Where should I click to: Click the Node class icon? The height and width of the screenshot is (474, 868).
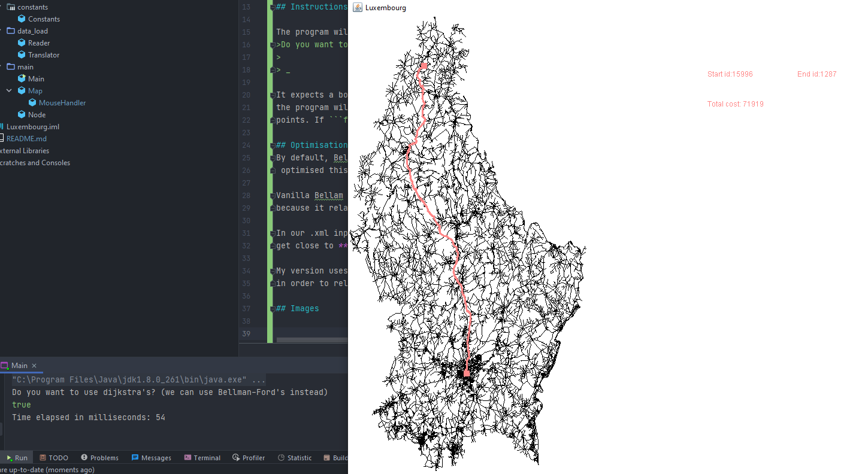22,115
